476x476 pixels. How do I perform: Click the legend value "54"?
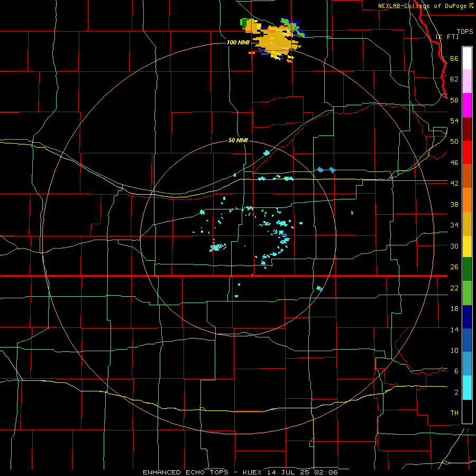(x=454, y=121)
